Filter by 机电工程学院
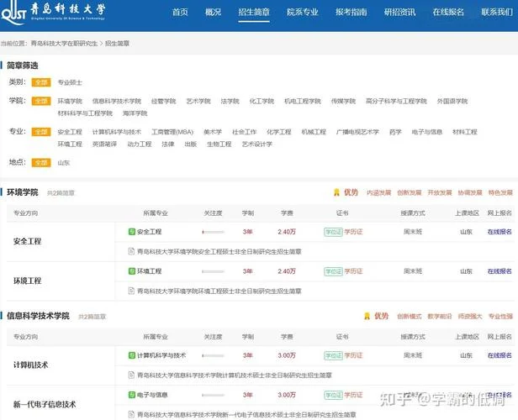The height and width of the screenshot is (420, 518). 303,101
